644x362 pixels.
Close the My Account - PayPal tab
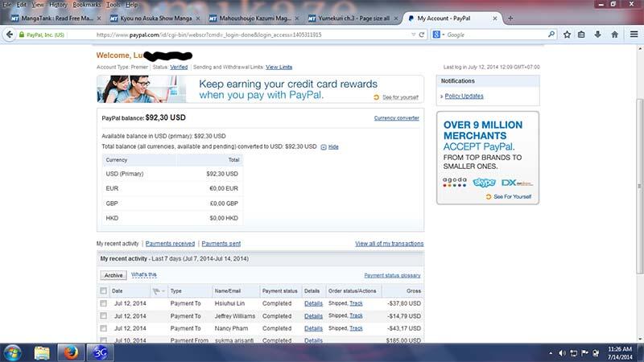pos(495,19)
